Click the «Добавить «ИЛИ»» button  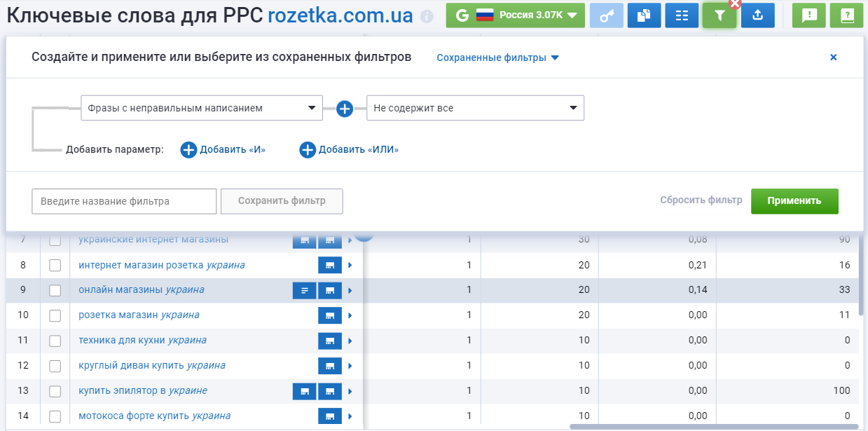tap(349, 149)
